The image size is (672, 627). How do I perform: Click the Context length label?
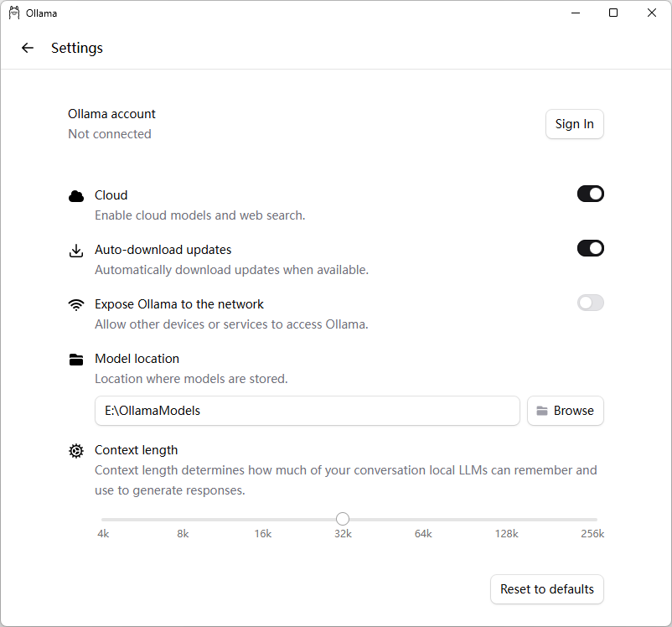136,450
